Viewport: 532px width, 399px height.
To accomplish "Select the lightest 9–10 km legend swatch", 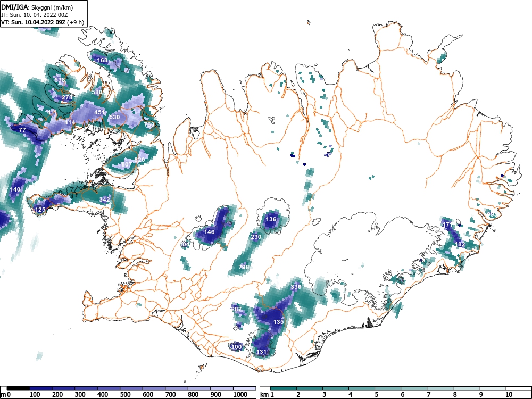I will click(x=492, y=388).
